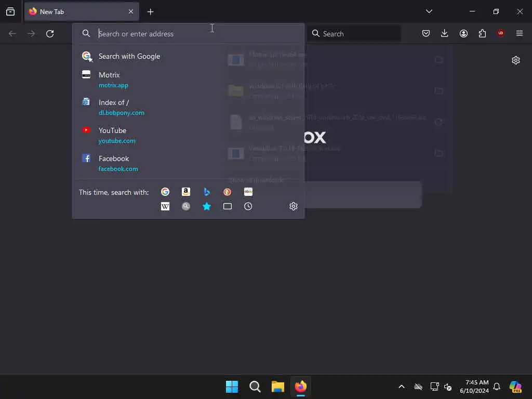
Task: Open the Extensions puzzle-piece menu
Action: click(482, 33)
